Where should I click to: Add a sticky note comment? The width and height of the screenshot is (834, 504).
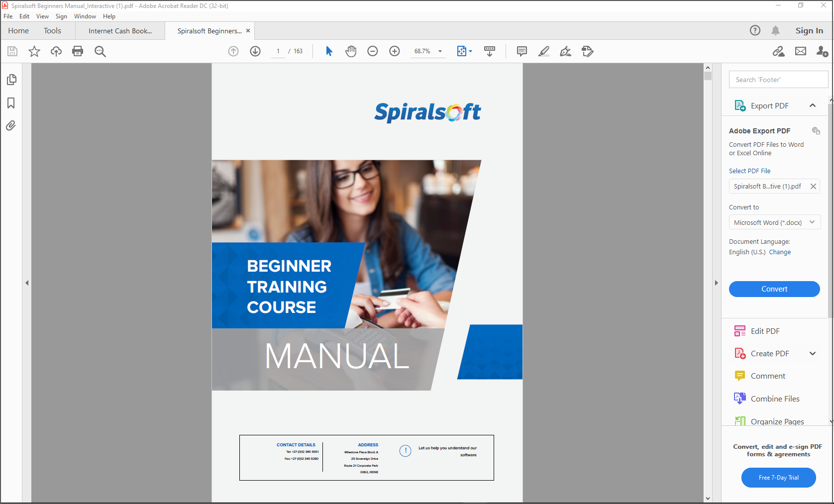click(x=522, y=51)
